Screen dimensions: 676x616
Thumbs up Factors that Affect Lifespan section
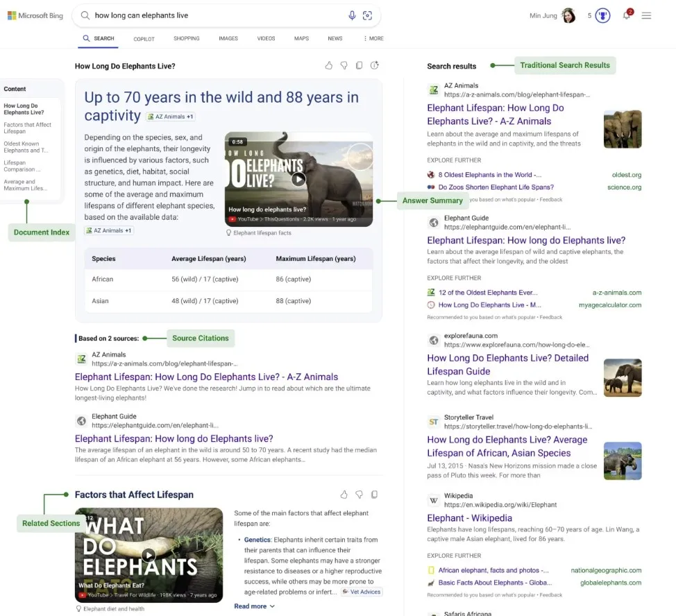(x=344, y=495)
